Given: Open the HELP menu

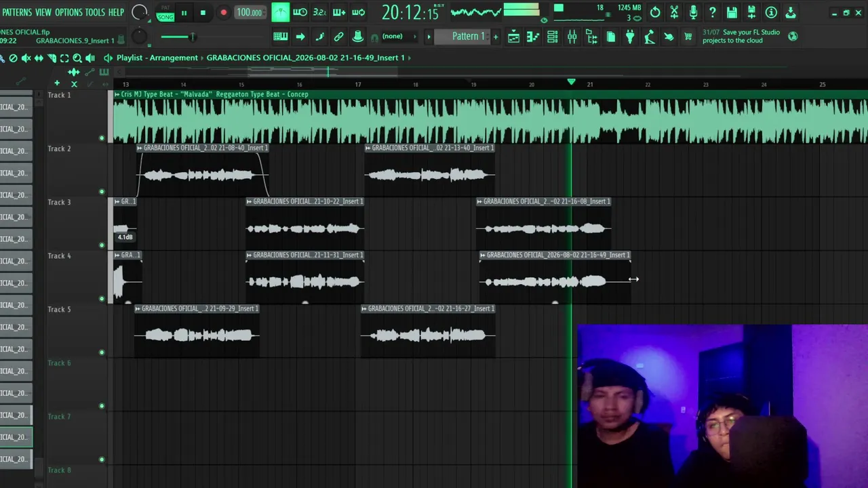Looking at the screenshot, I should coord(116,12).
